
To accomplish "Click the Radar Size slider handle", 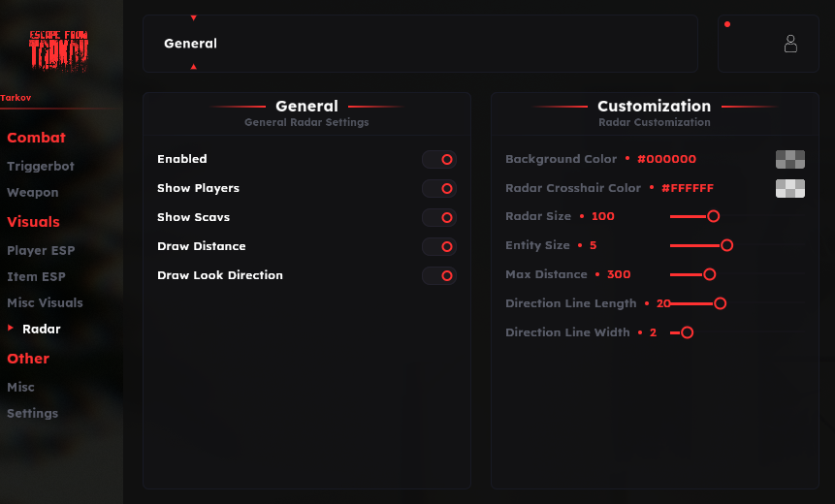I will click(713, 217).
